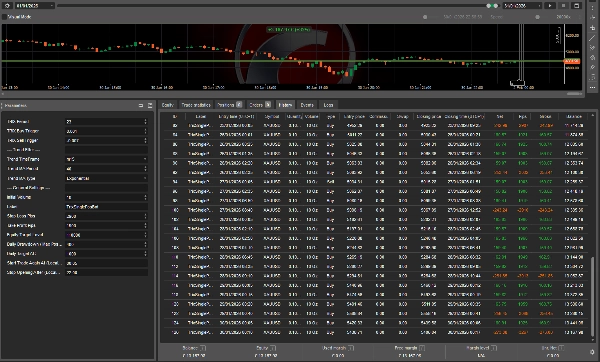
Task: Open the backtest end date dropdown
Action: [x=523, y=5]
